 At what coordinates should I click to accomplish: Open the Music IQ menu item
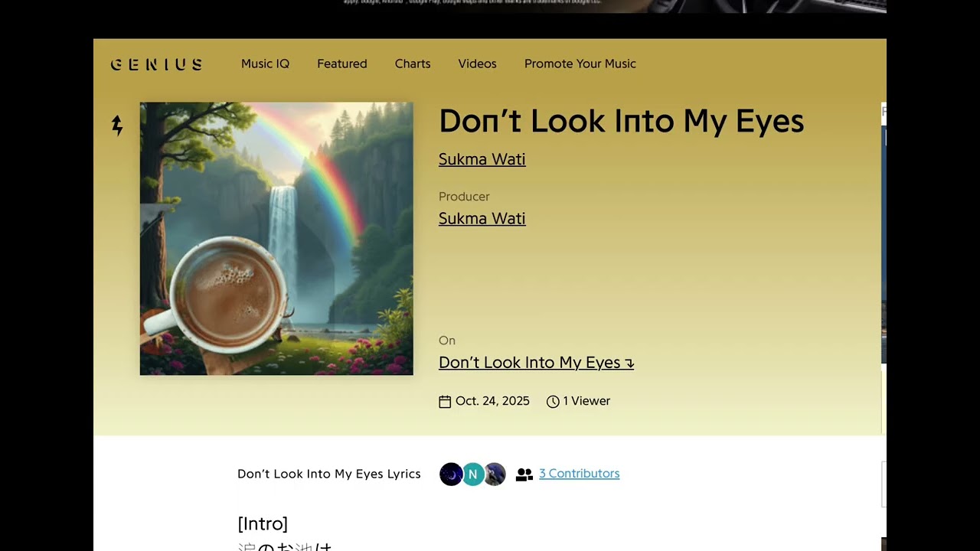pos(265,64)
